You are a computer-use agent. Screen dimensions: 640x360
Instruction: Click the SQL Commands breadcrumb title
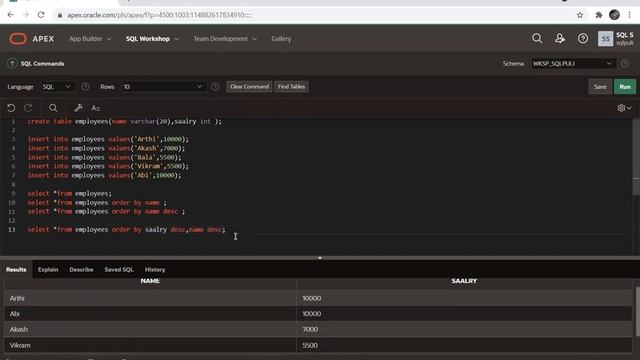pos(42,64)
